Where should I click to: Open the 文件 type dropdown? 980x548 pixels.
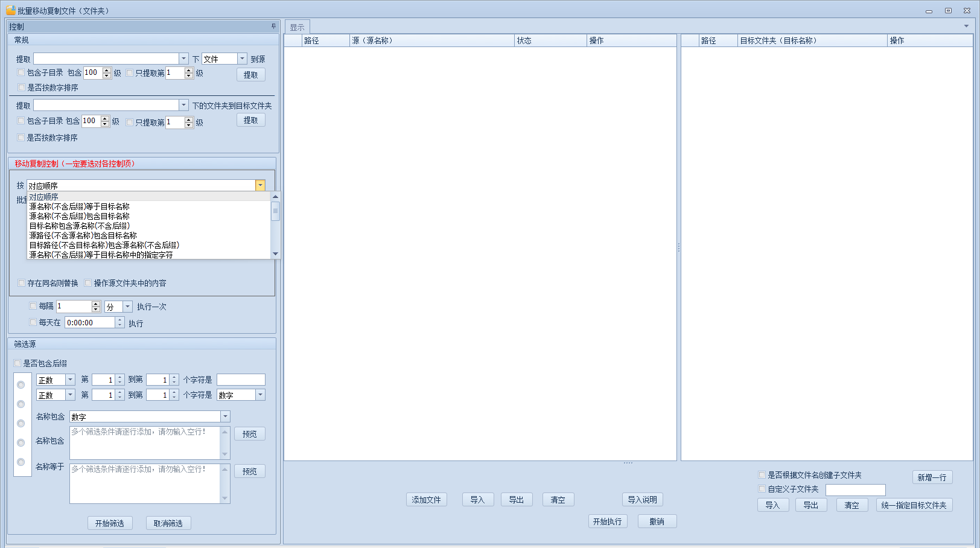point(242,59)
